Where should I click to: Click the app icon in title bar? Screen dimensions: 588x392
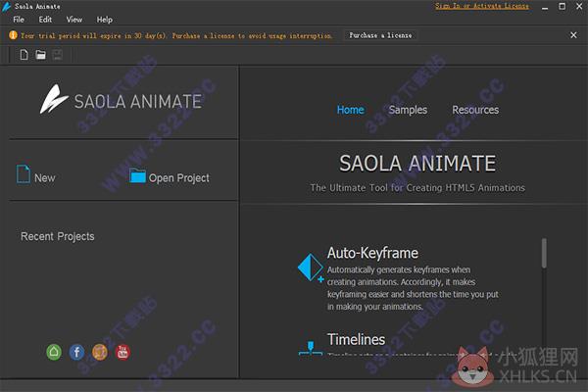7,7
